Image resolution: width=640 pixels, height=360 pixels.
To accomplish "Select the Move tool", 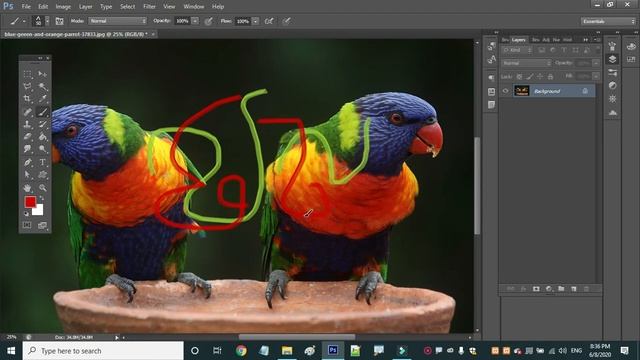I will tap(42, 74).
